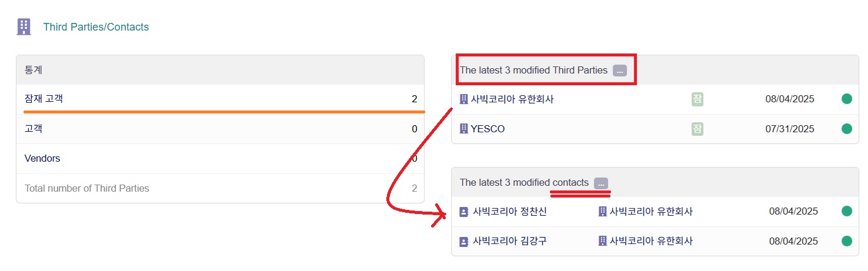This screenshot has width=868, height=271.
Task: Click the green prospect badge for YESCO
Action: tap(697, 129)
